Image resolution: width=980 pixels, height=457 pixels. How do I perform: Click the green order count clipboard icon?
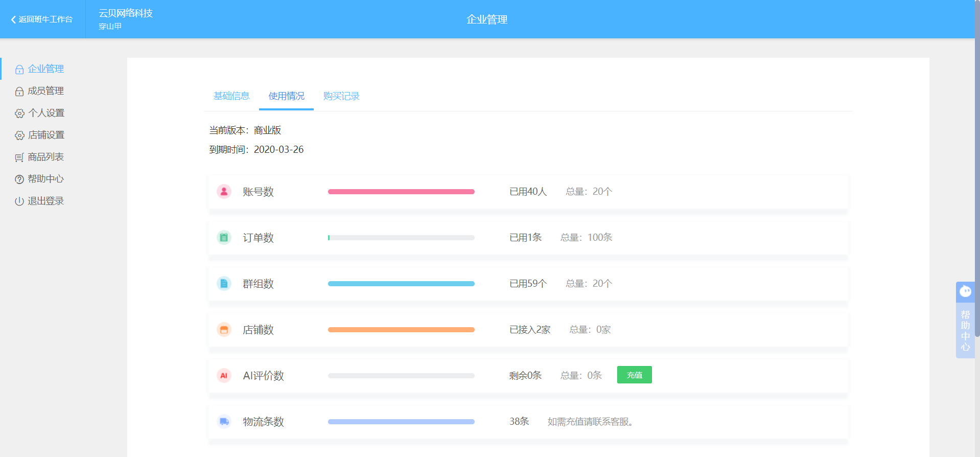224,238
